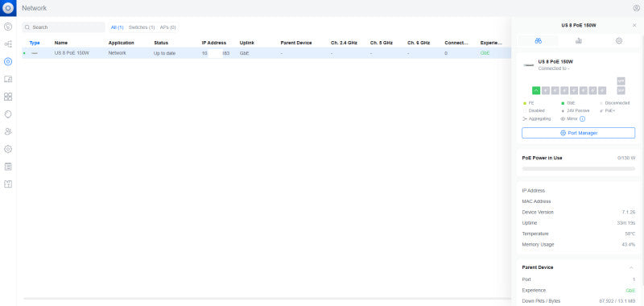Click the Device Version 7.1.26 value

pyautogui.click(x=629, y=213)
